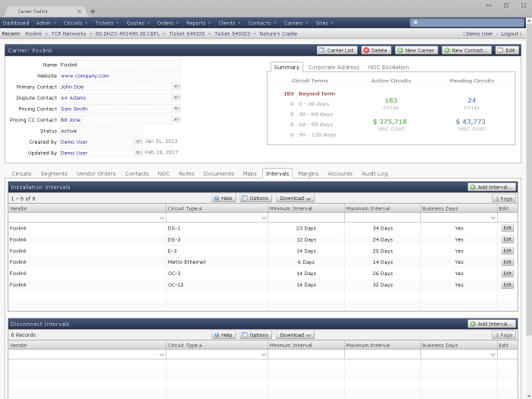Screen dimensions: 532x399
Task: Open the www.company.com website link
Action: pos(84,76)
